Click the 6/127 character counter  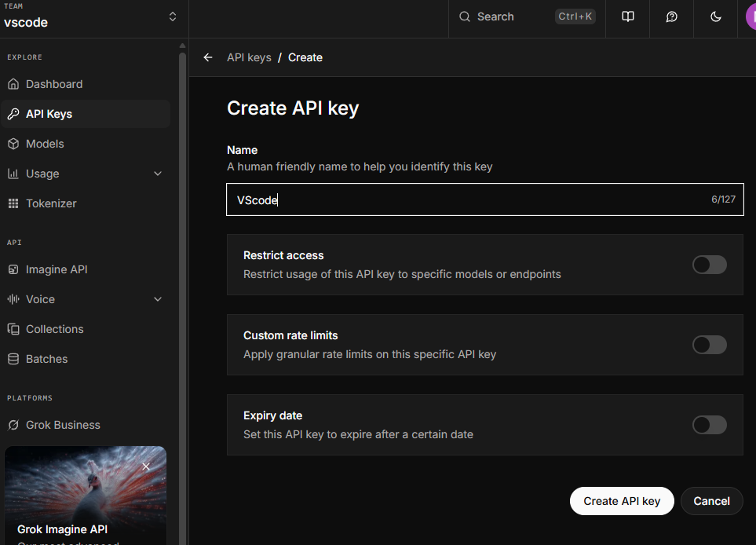point(723,199)
